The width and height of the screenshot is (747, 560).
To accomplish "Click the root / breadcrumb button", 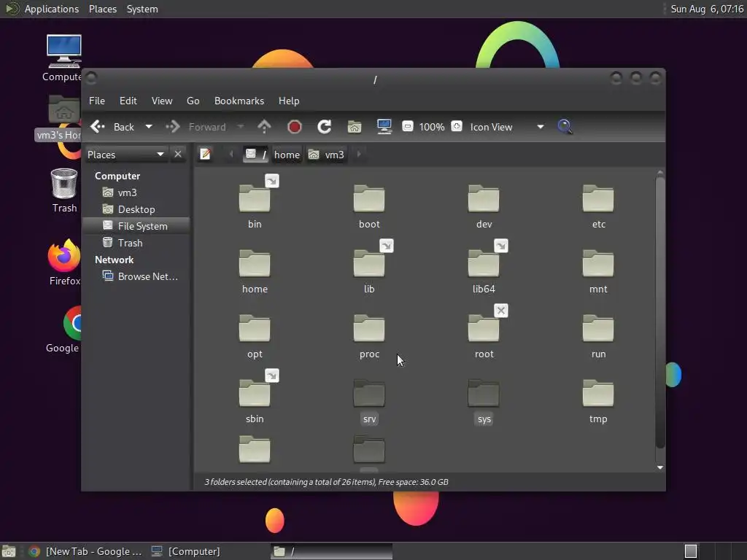I will (x=256, y=155).
